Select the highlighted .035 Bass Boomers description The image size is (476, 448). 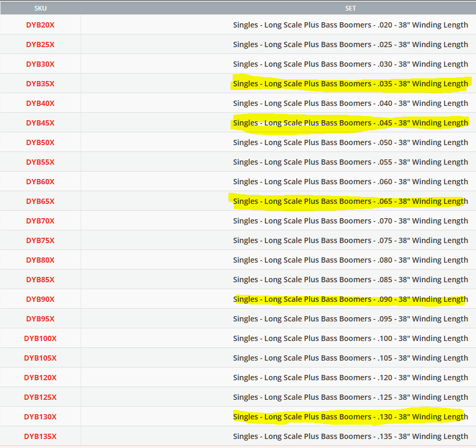(x=350, y=84)
